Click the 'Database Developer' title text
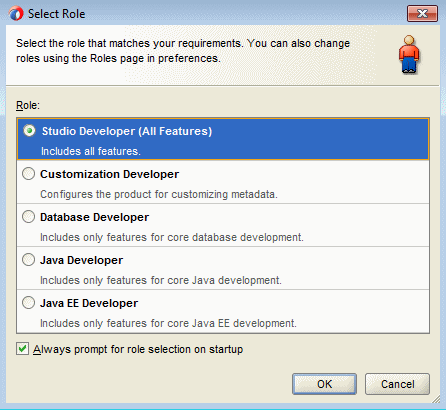The image size is (446, 410). tap(94, 217)
